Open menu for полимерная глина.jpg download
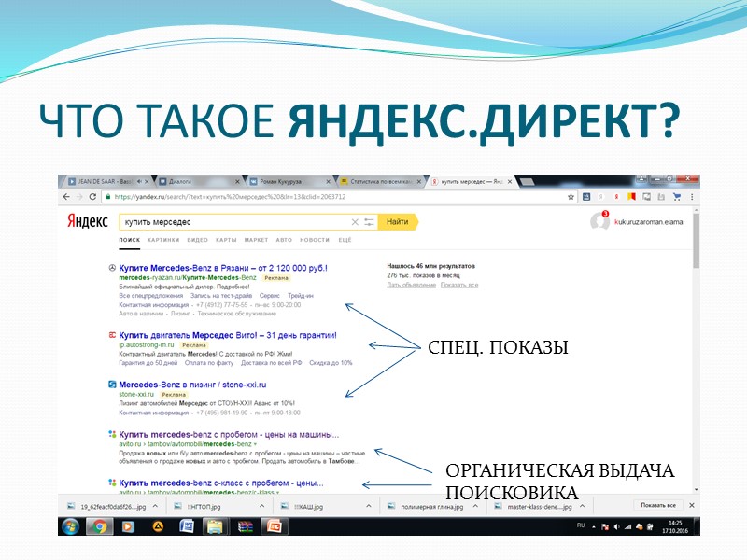The image size is (747, 560). pyautogui.click(x=475, y=506)
